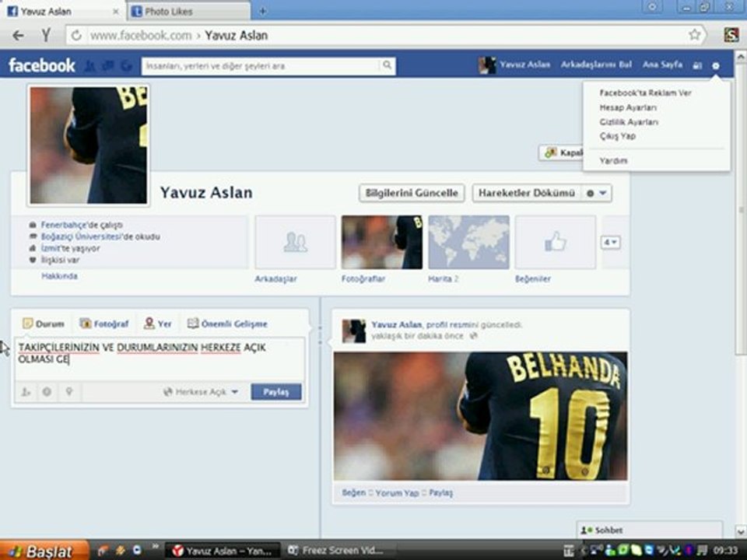Viewport: 747px width, 560px height.
Task: Choose Facebook'ta Reklam Ver menu item
Action: coord(645,93)
